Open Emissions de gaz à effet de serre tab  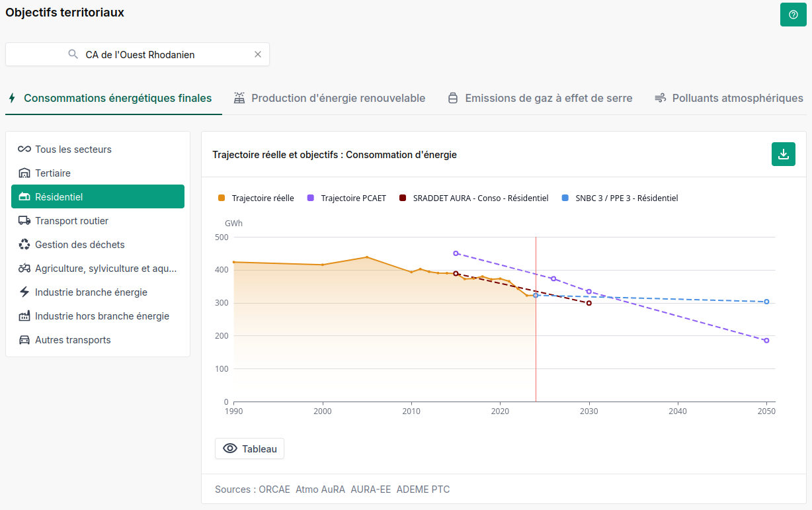point(540,98)
